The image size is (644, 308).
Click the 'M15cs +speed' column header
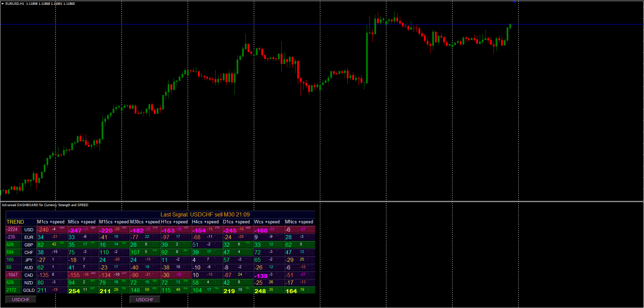coord(114,222)
